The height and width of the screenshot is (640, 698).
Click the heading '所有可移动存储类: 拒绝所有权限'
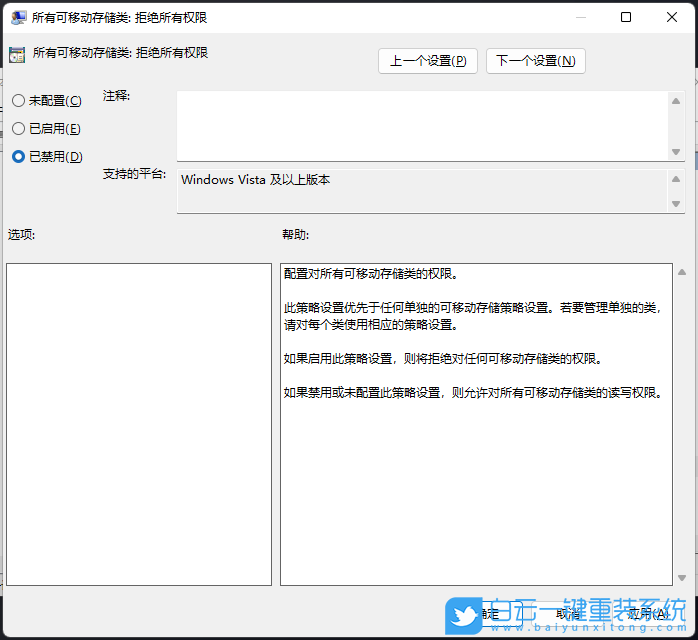click(120, 53)
